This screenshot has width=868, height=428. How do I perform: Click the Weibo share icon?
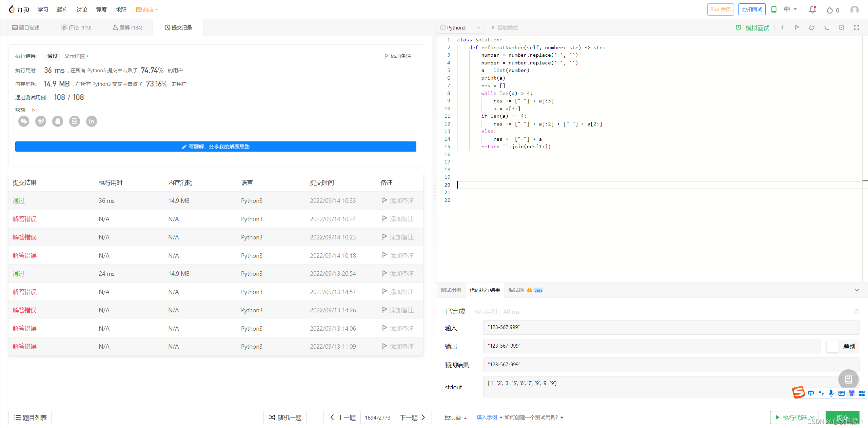(41, 121)
